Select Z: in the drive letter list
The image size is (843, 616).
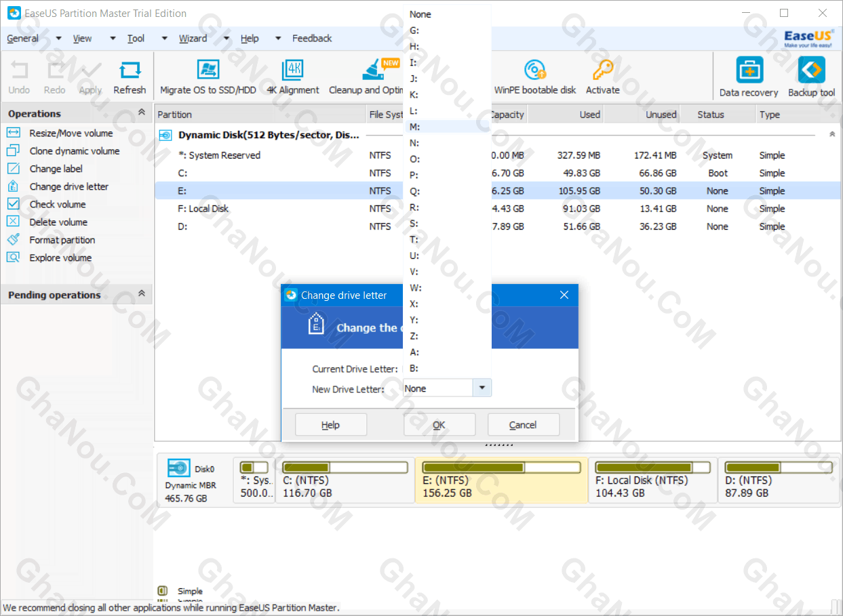pyautogui.click(x=448, y=336)
